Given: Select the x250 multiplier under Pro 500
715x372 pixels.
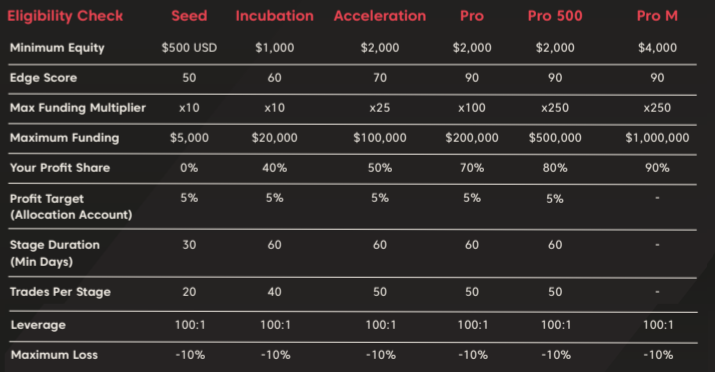Looking at the screenshot, I should 555,108.
